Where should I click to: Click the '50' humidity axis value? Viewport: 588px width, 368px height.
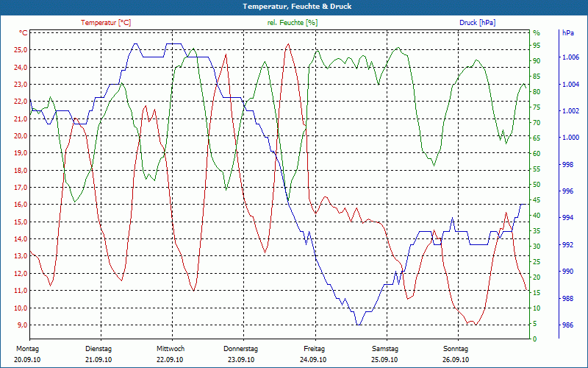click(537, 185)
